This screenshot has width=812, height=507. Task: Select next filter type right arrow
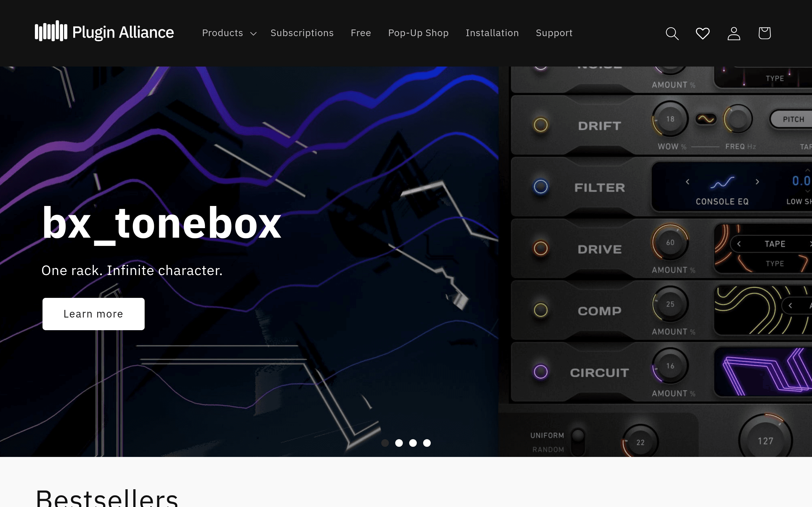click(x=757, y=182)
